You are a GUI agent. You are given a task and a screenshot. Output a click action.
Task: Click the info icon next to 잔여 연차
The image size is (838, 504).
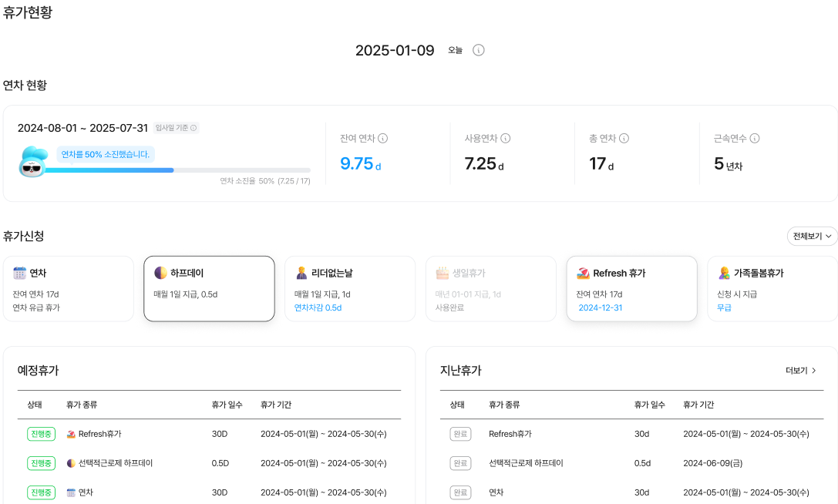pyautogui.click(x=383, y=139)
